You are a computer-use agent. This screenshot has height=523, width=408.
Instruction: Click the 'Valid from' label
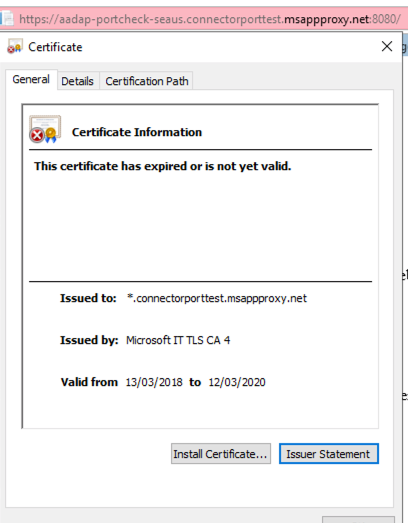pyautogui.click(x=89, y=382)
